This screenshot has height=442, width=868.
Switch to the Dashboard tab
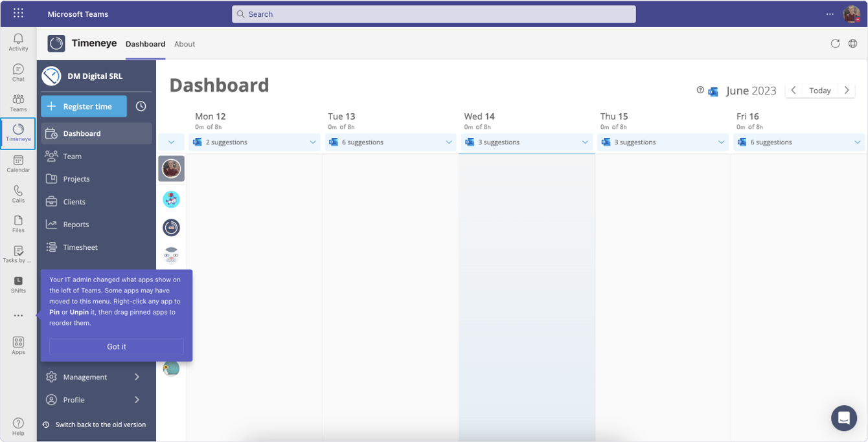tap(145, 44)
